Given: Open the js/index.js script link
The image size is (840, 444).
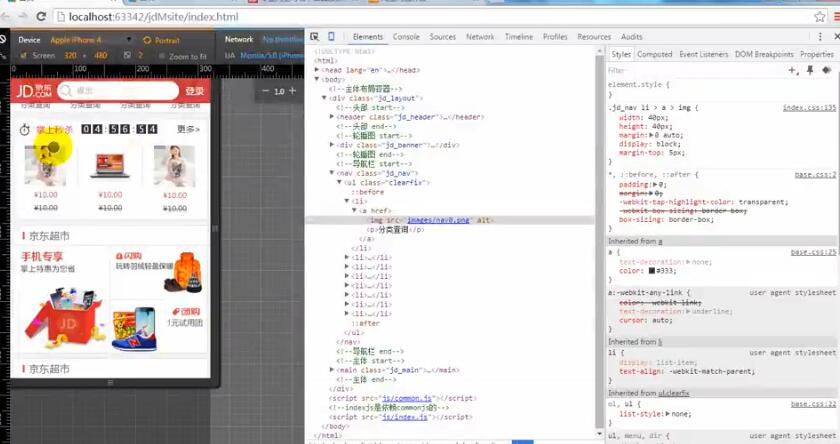Looking at the screenshot, I should [x=405, y=417].
